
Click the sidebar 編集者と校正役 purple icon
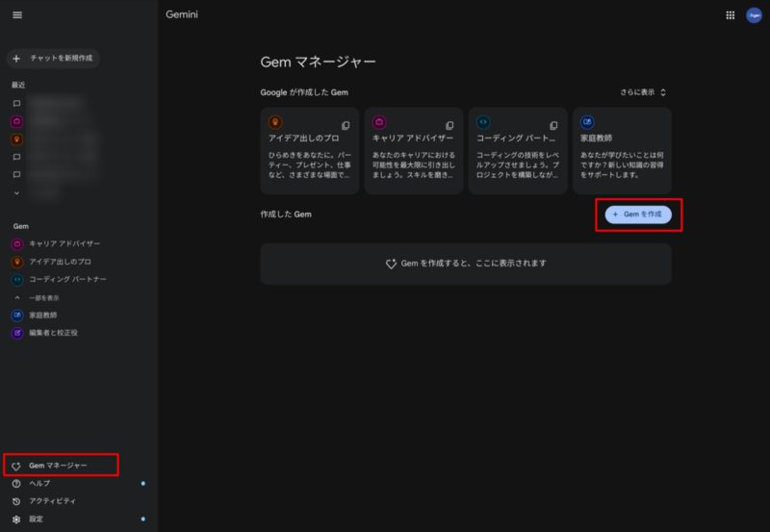point(17,333)
